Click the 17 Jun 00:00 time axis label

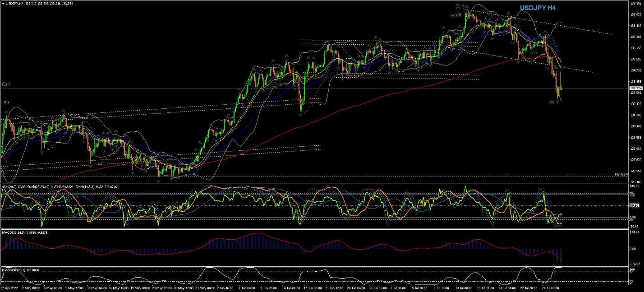(312, 287)
